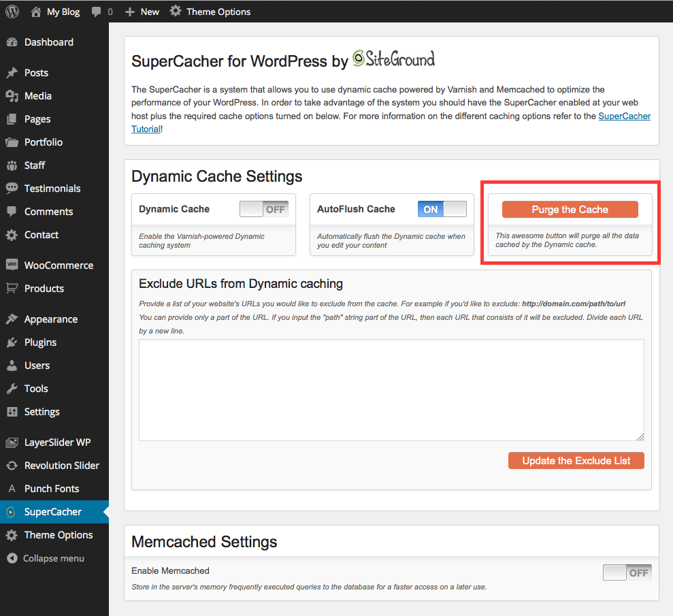Click the Collapse menu arrow icon
The height and width of the screenshot is (616, 673).
[x=12, y=558]
